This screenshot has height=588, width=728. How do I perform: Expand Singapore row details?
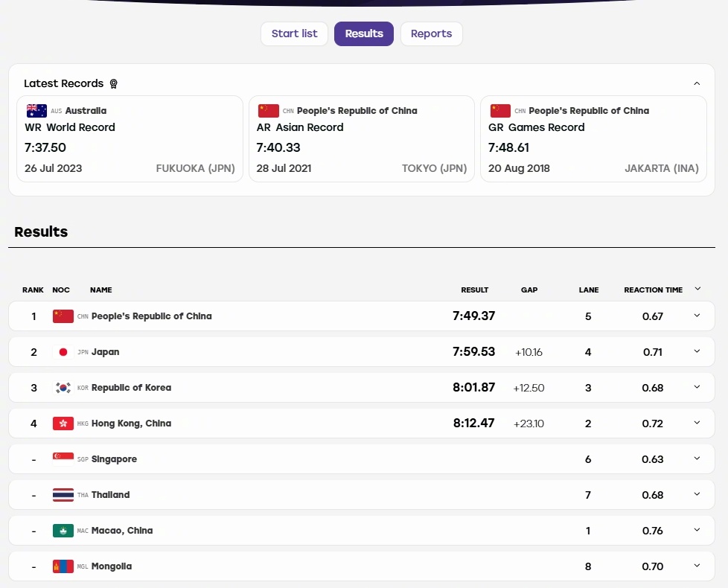tap(697, 458)
